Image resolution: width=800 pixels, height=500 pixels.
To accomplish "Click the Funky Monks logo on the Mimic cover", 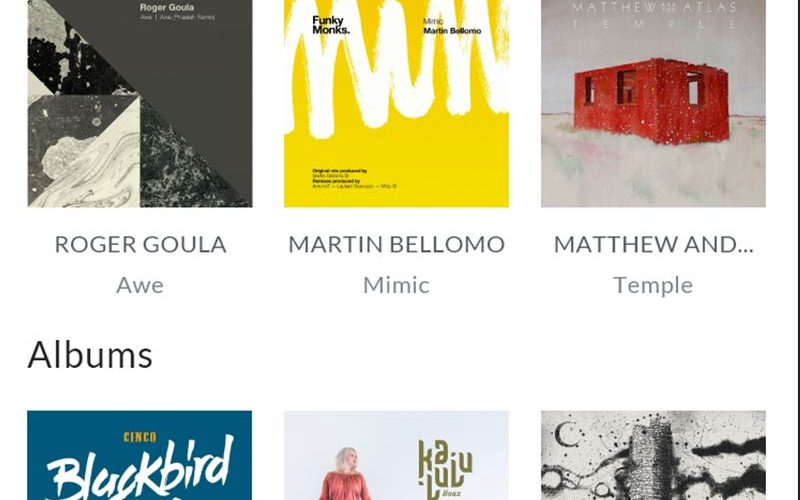I will [x=331, y=25].
